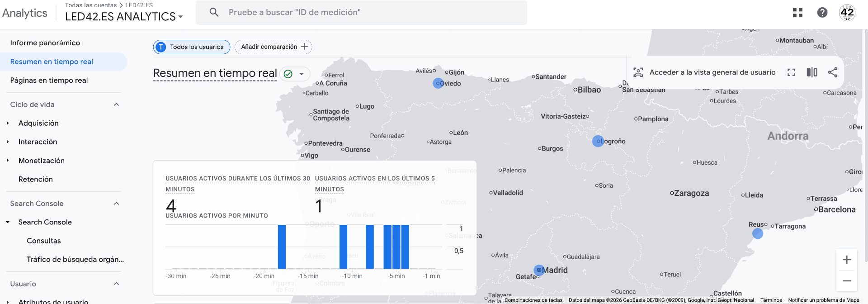Click the Madrid user bubble on map
The height and width of the screenshot is (304, 868).
click(539, 270)
